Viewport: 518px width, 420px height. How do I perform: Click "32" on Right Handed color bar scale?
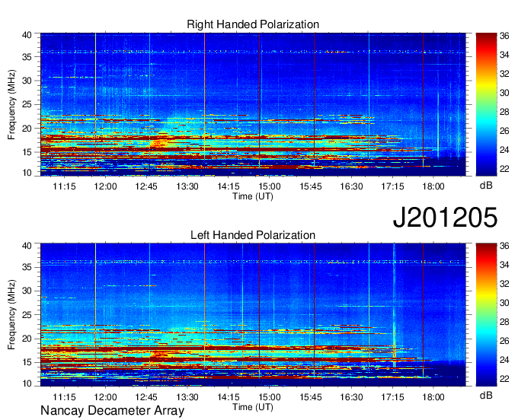pos(504,74)
